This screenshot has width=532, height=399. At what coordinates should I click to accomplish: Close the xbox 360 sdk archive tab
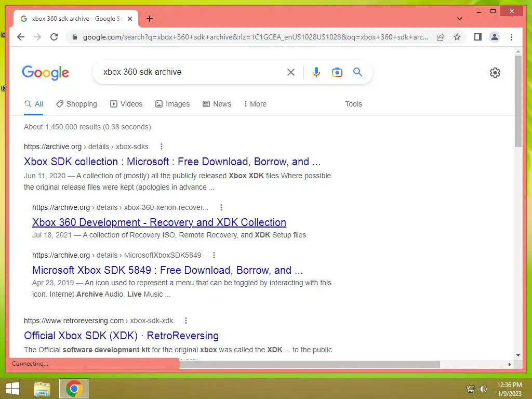point(129,19)
